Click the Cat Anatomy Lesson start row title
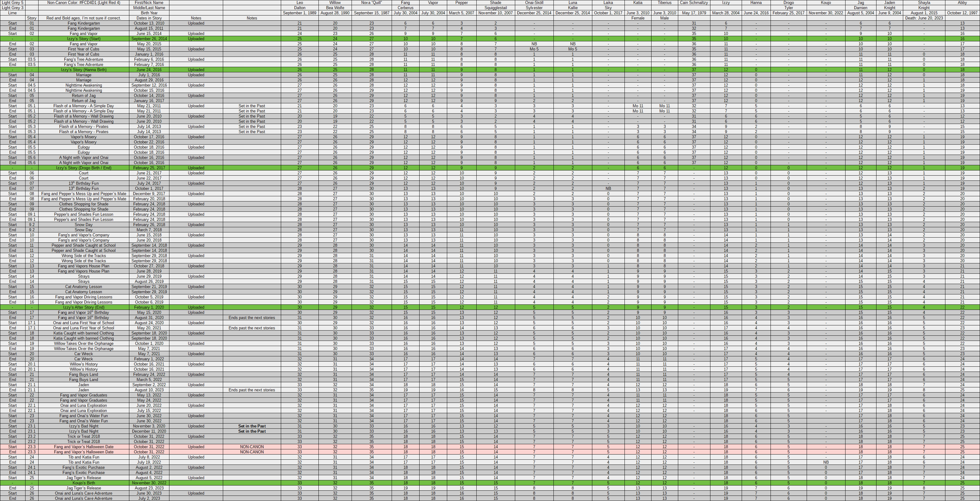The height and width of the screenshot is (501, 980). (x=83, y=287)
